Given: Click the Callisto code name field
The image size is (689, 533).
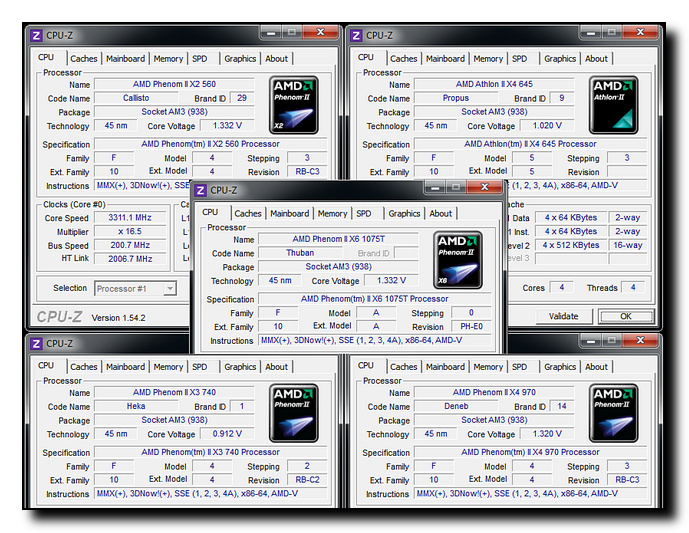Looking at the screenshot, I should pos(136,98).
